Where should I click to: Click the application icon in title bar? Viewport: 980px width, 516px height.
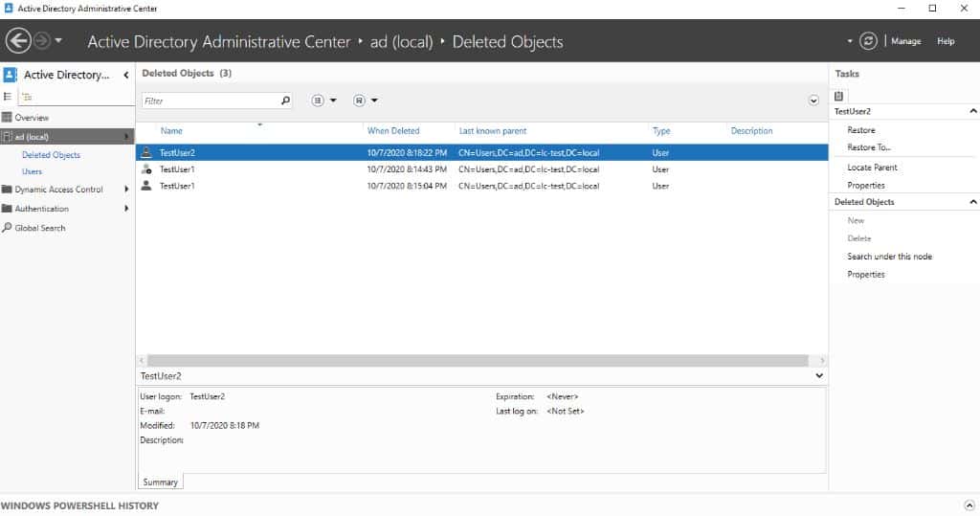point(9,8)
